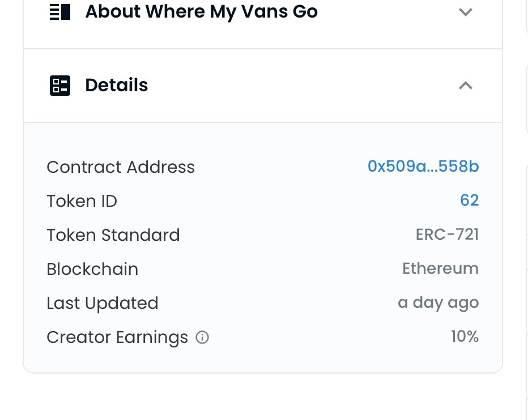Image resolution: width=528 pixels, height=420 pixels.
Task: Open contract address 0x509a...558b link
Action: (423, 167)
